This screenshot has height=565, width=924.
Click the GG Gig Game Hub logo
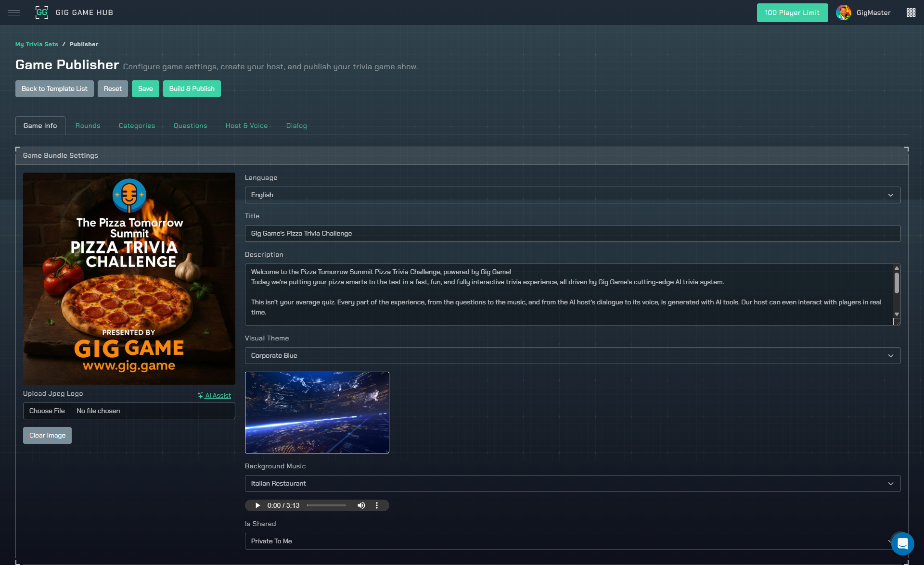pos(42,13)
